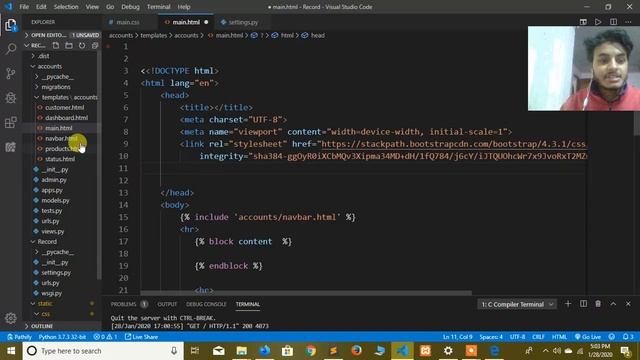This screenshot has width=640, height=360.
Task: Maximize the terminal panel with up arrow
Action: click(613, 304)
